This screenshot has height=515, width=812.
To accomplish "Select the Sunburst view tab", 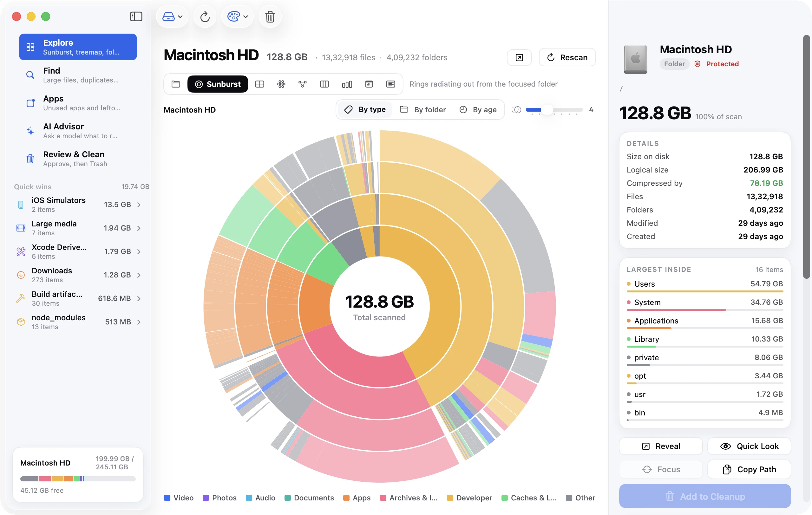I will (218, 84).
